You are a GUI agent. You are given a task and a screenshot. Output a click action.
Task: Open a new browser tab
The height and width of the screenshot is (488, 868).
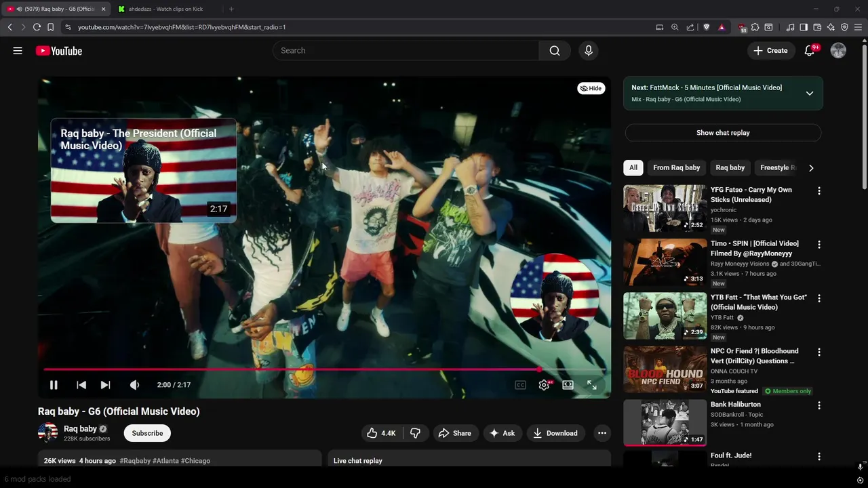(231, 9)
